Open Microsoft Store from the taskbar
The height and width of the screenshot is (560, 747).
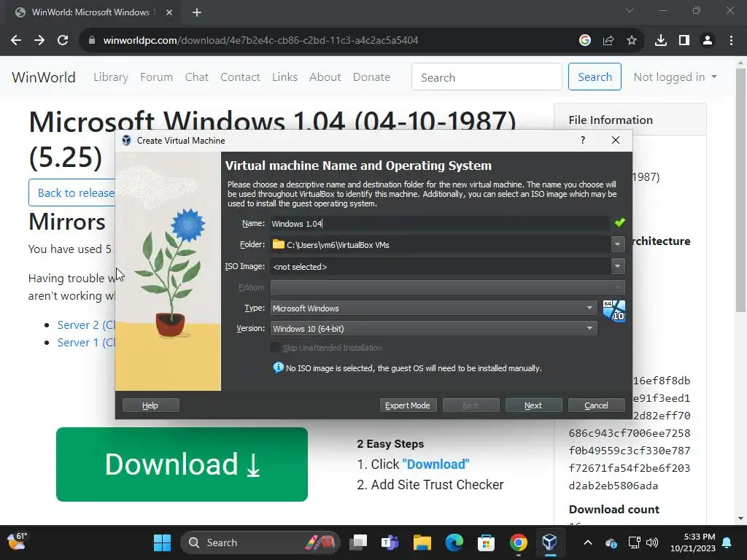pyautogui.click(x=486, y=542)
